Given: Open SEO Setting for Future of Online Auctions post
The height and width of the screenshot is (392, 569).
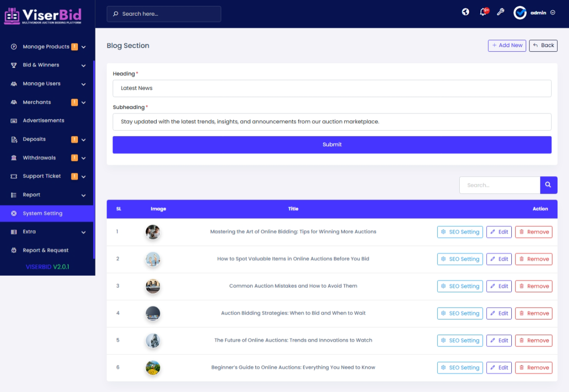Looking at the screenshot, I should pos(460,340).
